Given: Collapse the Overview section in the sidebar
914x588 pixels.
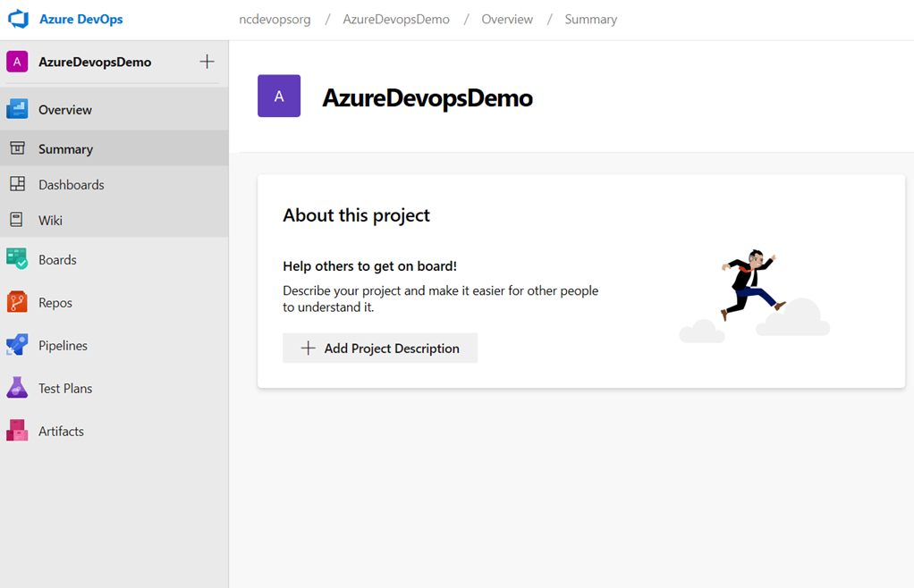Looking at the screenshot, I should click(x=114, y=109).
